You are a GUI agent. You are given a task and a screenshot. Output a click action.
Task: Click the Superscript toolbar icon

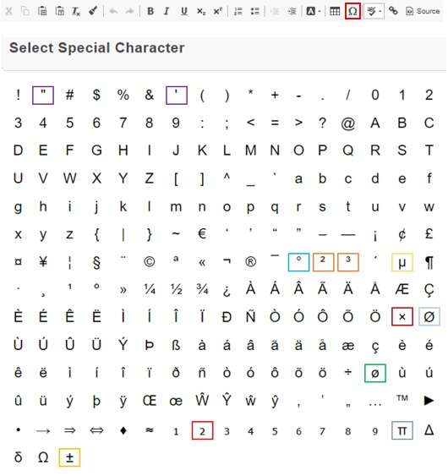pos(217,12)
